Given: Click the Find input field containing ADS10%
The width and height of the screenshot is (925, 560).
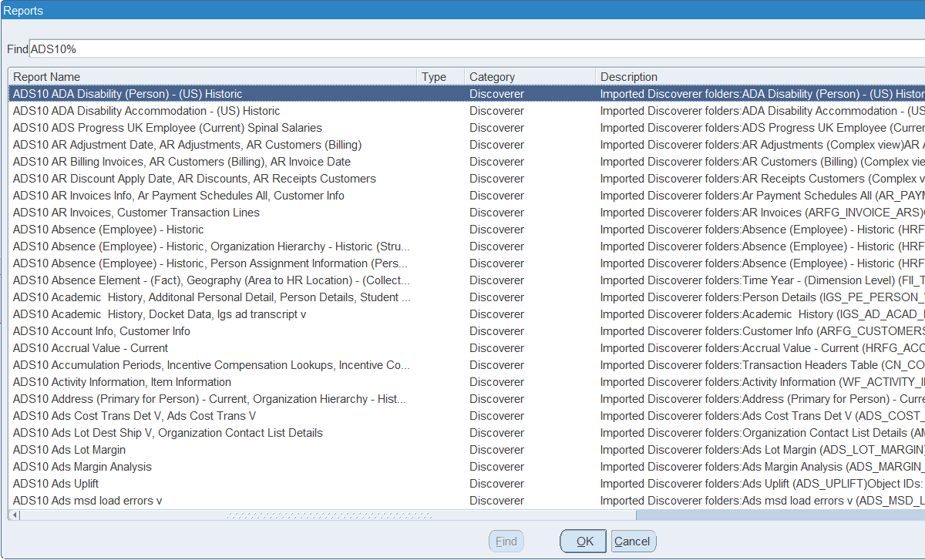Looking at the screenshot, I should [477, 49].
